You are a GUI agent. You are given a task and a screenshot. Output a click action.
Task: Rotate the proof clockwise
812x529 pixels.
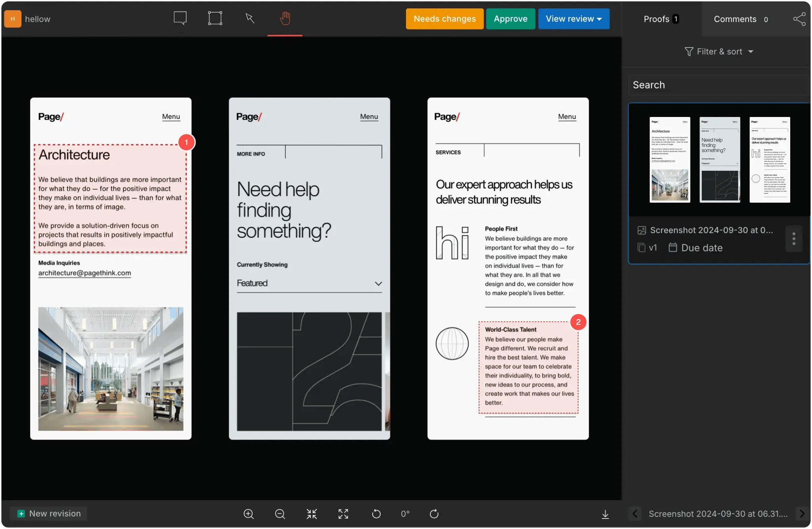click(x=434, y=514)
